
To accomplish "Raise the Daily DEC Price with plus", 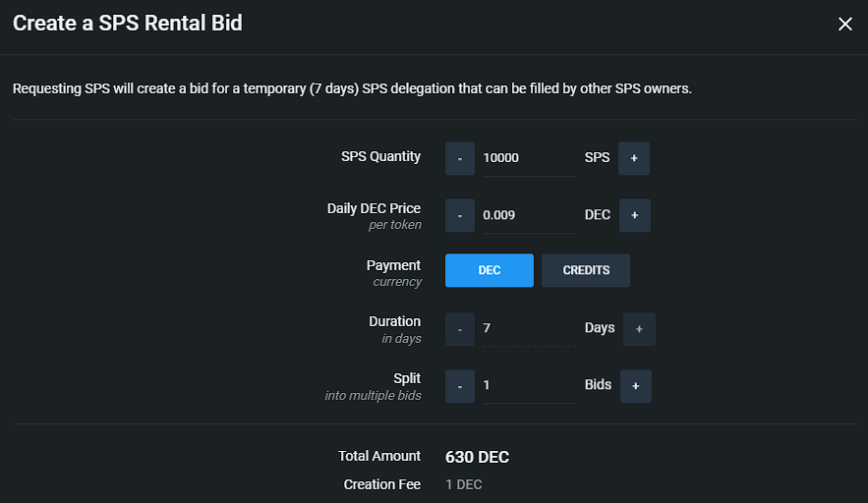I will 634,215.
